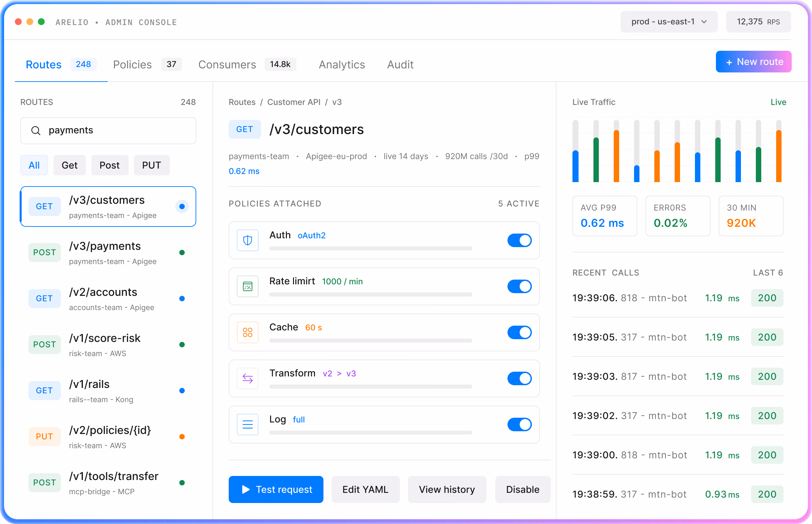The width and height of the screenshot is (812, 524).
Task: Click the search magnifier icon
Action: coord(36,130)
